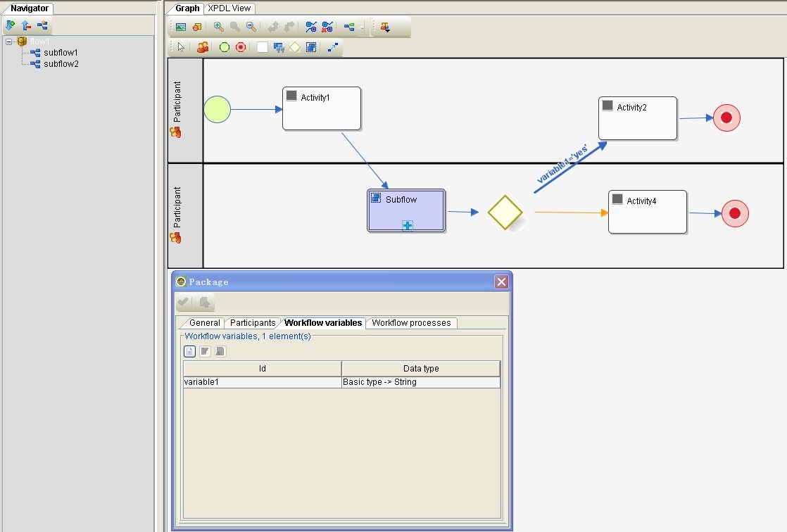Viewport: 787px width, 532px height.
Task: Click the save-as-image toolbar icon
Action: tap(181, 27)
